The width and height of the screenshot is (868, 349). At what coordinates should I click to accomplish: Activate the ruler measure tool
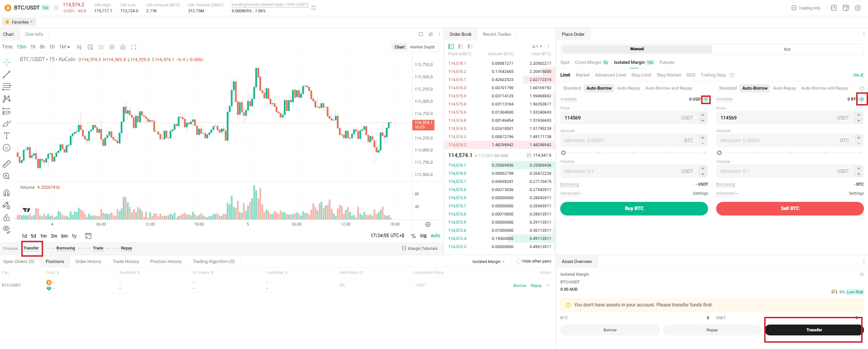coord(7,164)
